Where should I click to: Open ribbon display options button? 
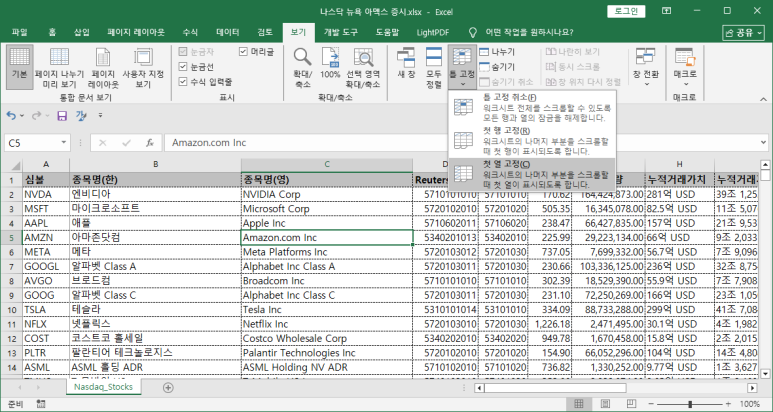[666, 11]
